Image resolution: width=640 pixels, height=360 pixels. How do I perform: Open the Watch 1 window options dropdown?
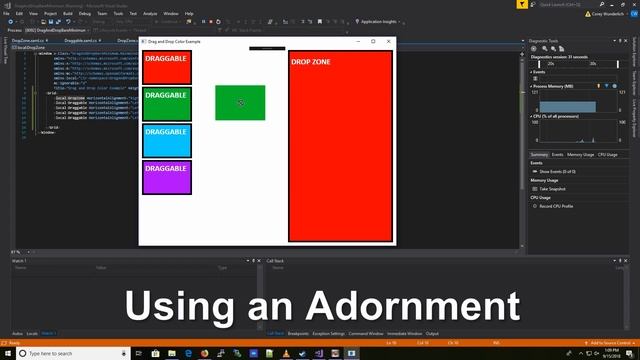coord(248,261)
